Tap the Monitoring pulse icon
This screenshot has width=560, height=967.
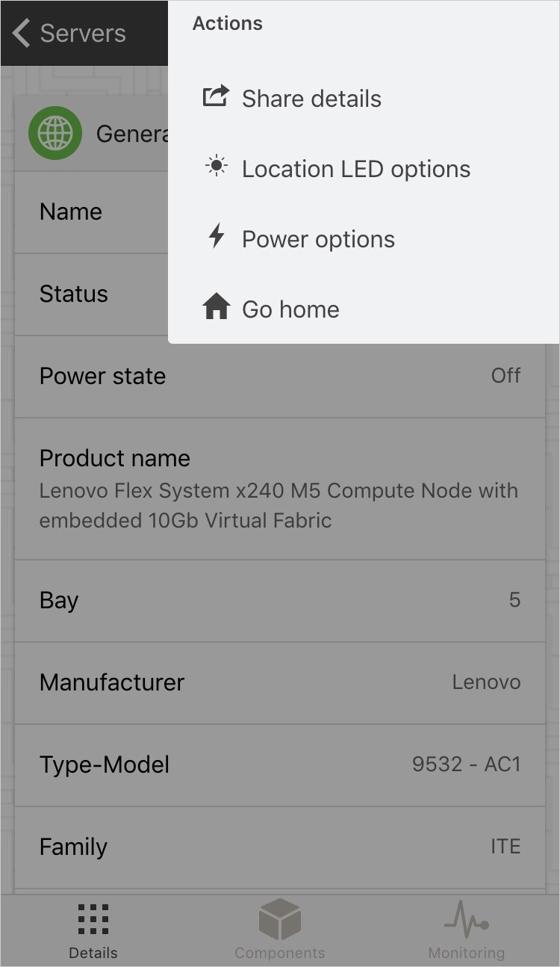466,919
